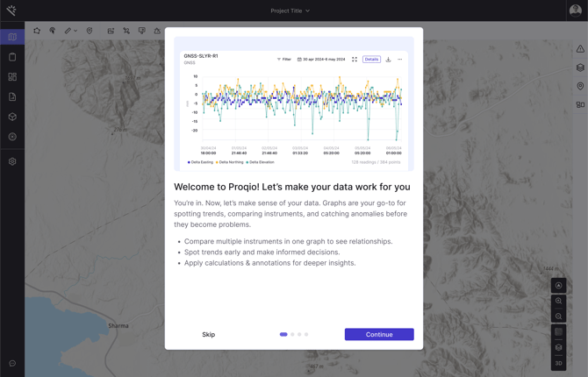Screen dimensions: 588x377
Task: Click the satellite toolbar icon
Action: point(126,31)
